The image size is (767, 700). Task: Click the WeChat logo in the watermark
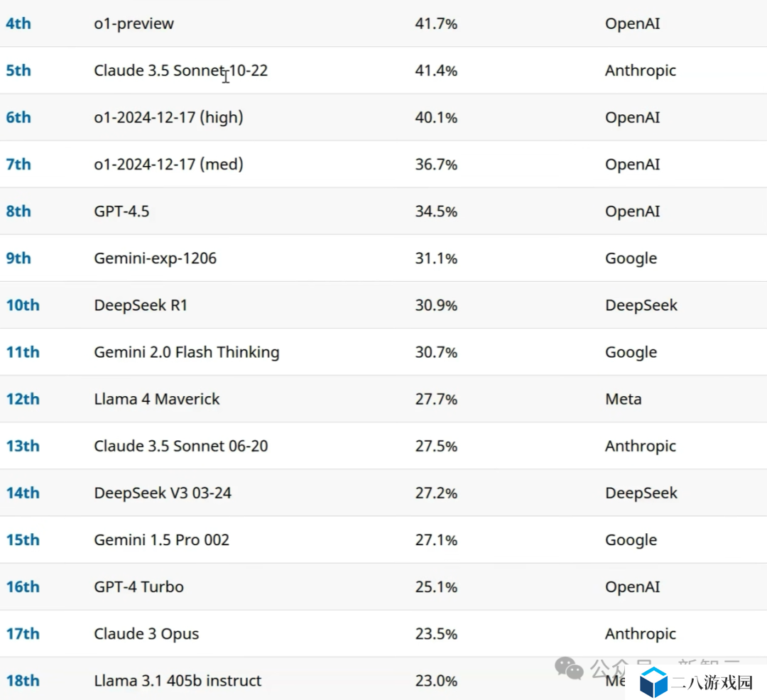coord(570,667)
